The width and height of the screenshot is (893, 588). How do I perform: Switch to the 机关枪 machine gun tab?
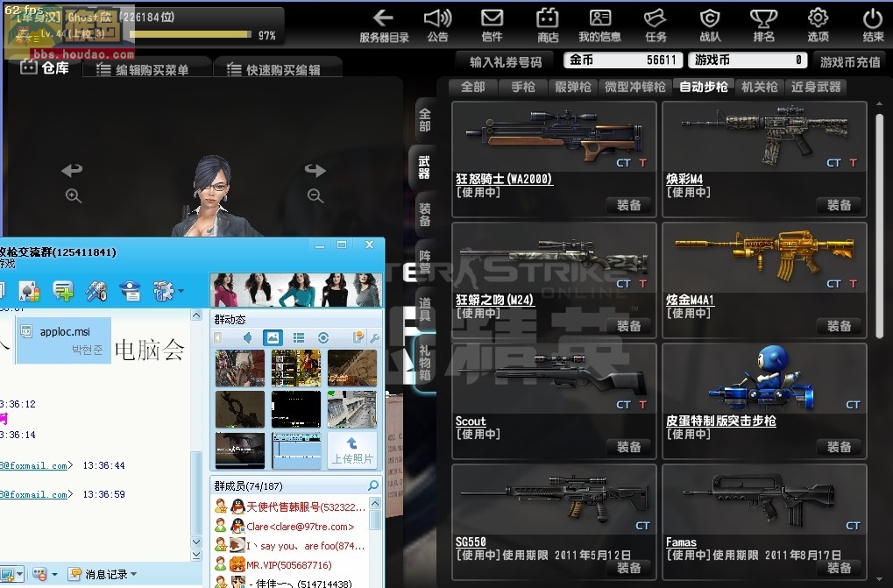760,87
